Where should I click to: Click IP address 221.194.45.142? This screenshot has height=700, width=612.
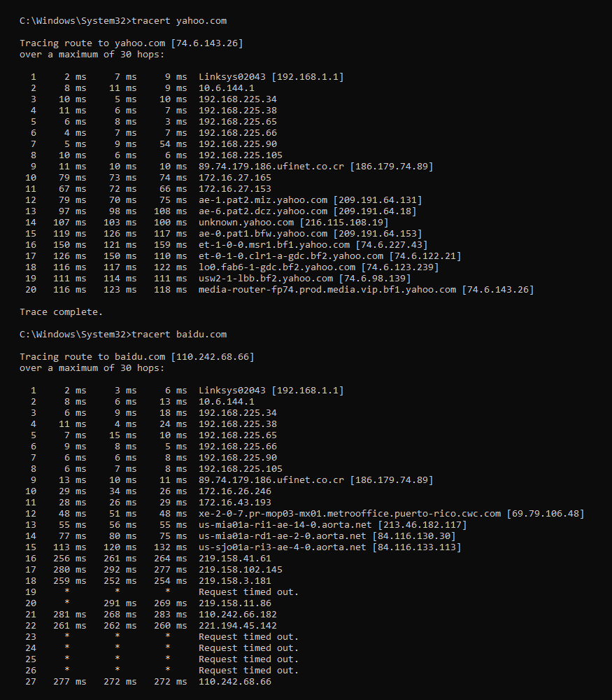tap(238, 626)
